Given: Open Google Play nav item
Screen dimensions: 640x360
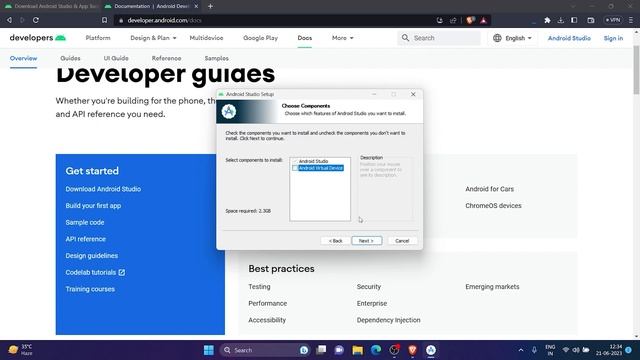Looking at the screenshot, I should click(260, 38).
